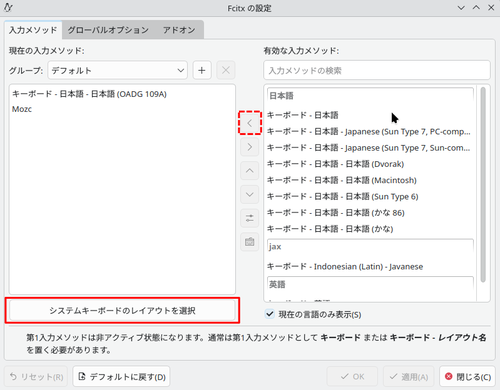Select the Mozc input method

pyautogui.click(x=122, y=109)
